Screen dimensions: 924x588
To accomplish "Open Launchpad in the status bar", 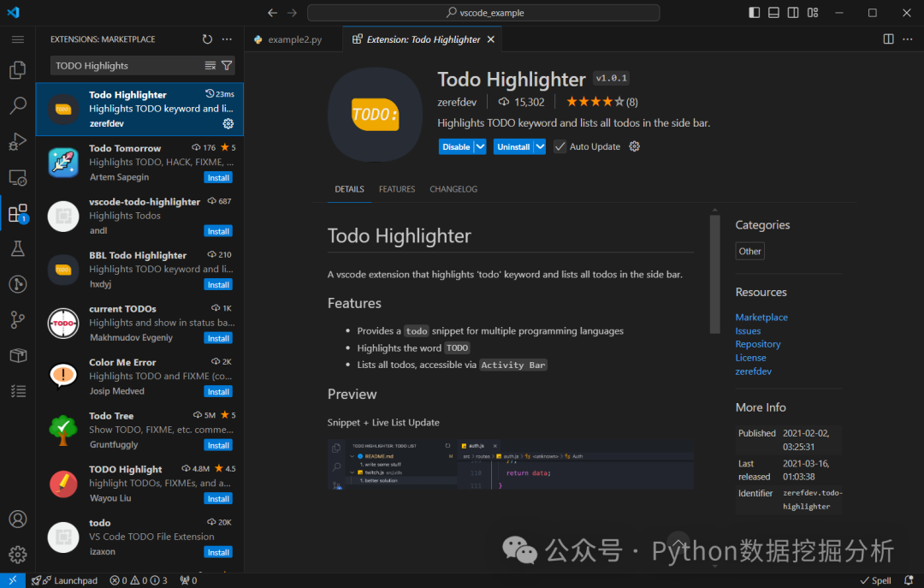I will pyautogui.click(x=65, y=580).
